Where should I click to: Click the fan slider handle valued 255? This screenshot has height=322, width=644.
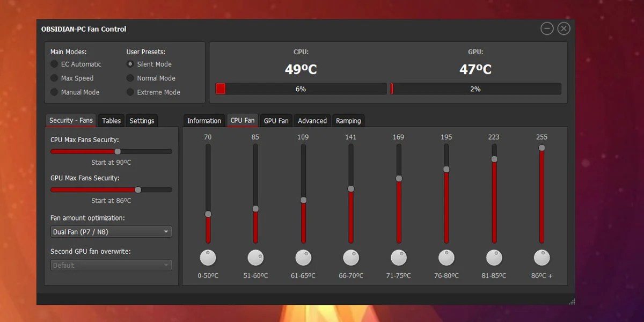(x=542, y=148)
